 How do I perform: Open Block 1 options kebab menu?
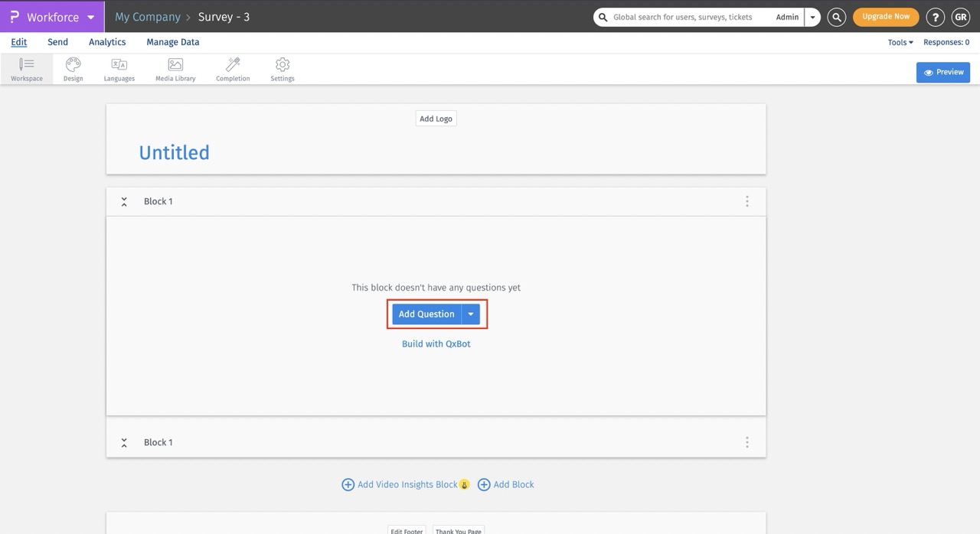[x=746, y=200]
